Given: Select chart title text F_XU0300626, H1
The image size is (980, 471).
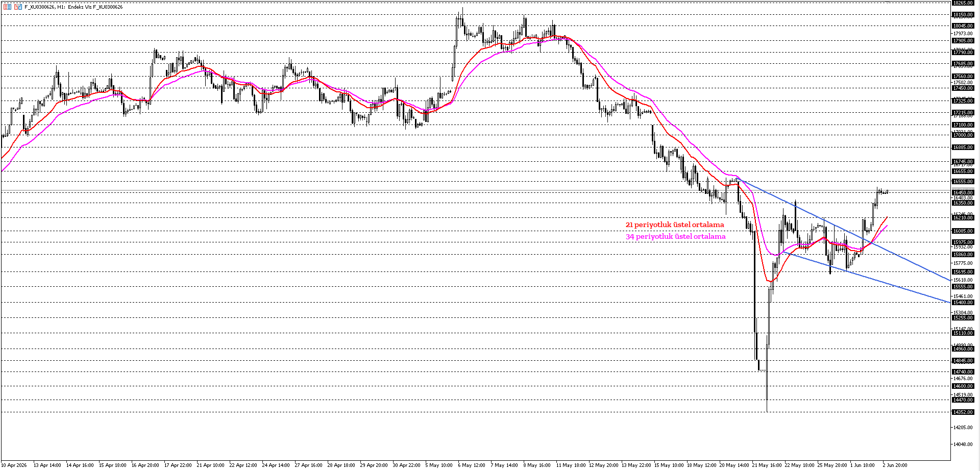Looking at the screenshot, I should pyautogui.click(x=45, y=7).
